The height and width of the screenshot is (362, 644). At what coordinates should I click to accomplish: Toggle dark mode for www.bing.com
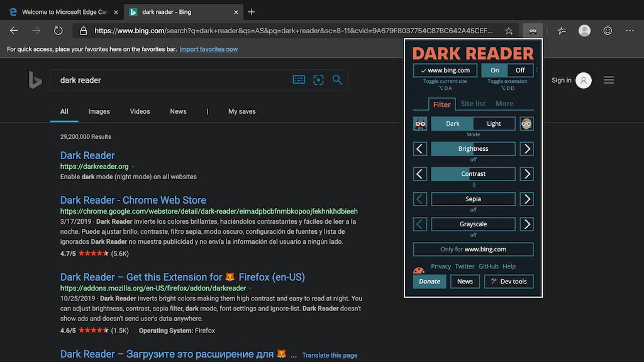[x=445, y=70]
